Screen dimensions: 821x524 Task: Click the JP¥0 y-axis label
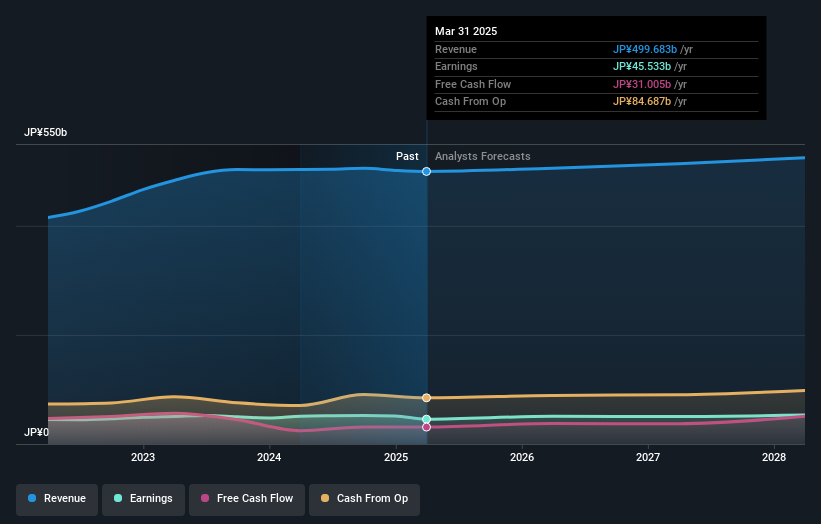point(36,432)
